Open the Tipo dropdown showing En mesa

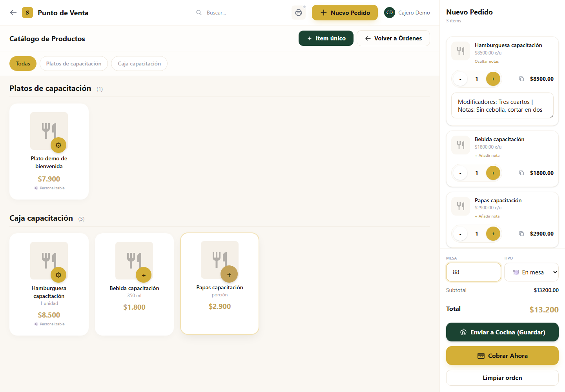pos(531,272)
